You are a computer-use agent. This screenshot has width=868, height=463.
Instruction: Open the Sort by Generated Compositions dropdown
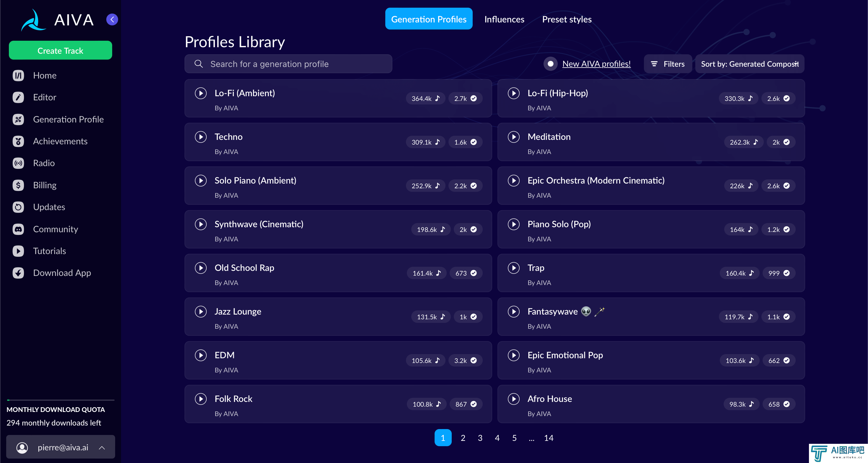point(750,64)
